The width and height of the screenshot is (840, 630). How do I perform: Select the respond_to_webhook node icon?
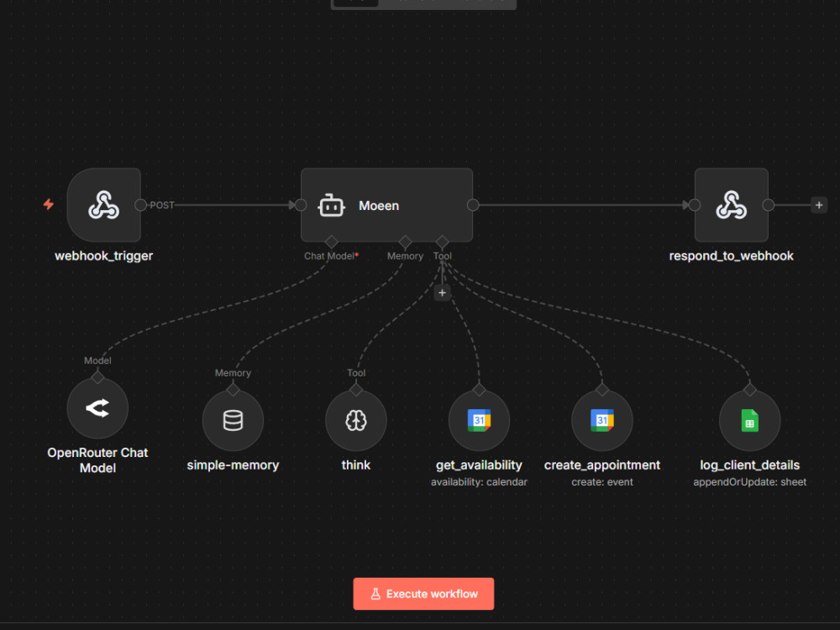point(732,205)
